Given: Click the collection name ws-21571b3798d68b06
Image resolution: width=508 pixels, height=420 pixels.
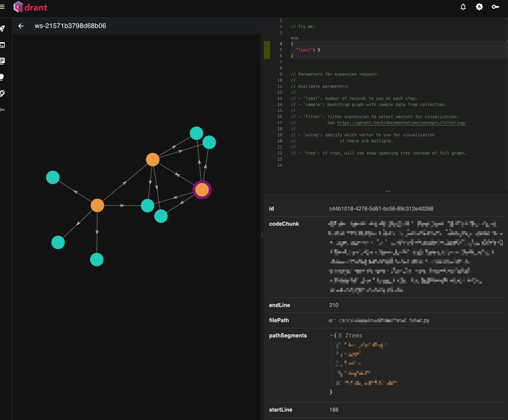Looking at the screenshot, I should (x=70, y=26).
